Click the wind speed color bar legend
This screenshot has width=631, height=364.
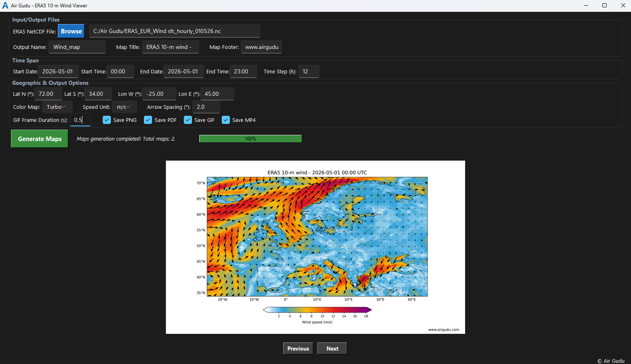click(x=317, y=310)
